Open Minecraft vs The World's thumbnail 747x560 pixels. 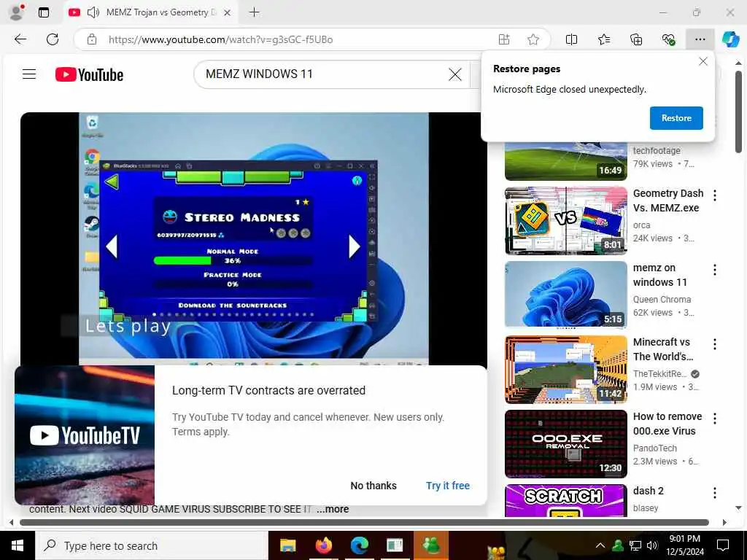click(565, 369)
